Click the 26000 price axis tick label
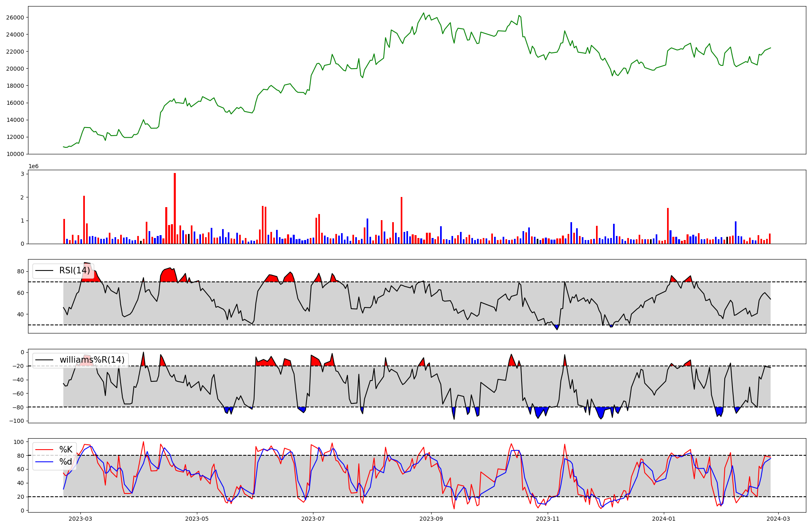 15,17
